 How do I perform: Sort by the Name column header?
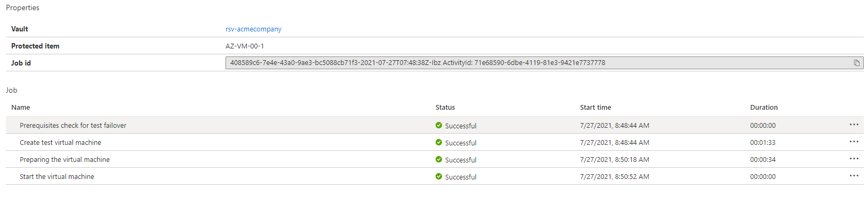21,108
